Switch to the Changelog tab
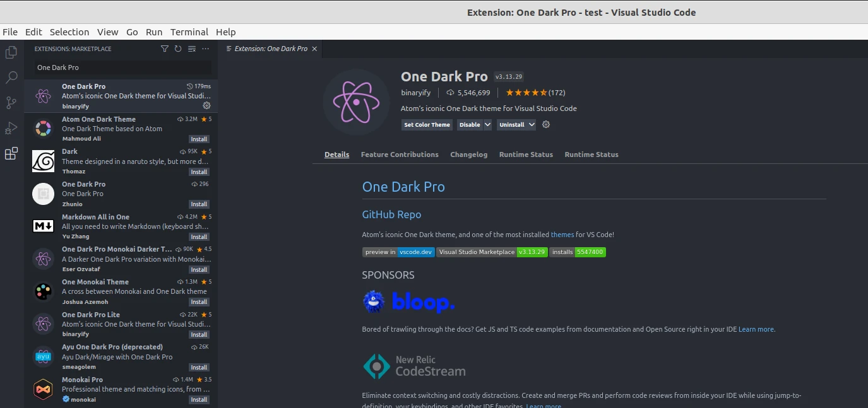Image resolution: width=868 pixels, height=408 pixels. point(469,154)
